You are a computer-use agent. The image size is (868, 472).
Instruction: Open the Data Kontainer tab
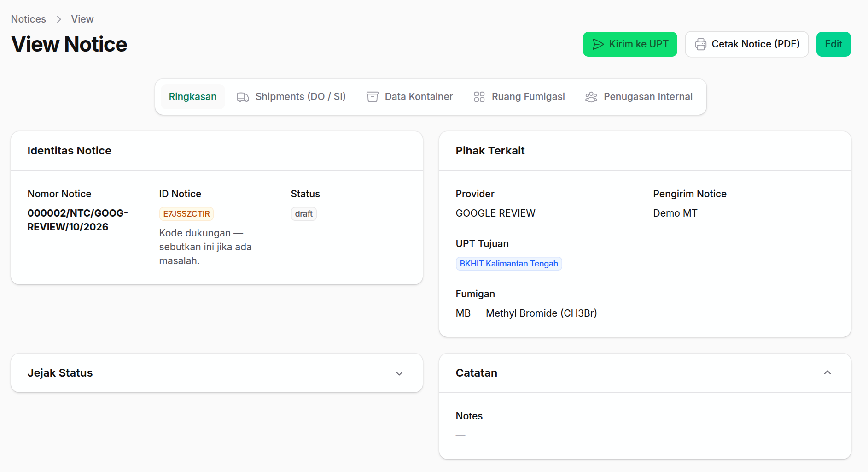[409, 97]
